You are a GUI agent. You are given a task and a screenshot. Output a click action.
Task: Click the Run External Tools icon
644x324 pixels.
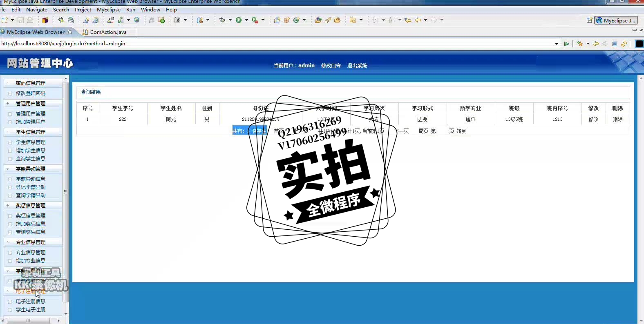(x=255, y=20)
